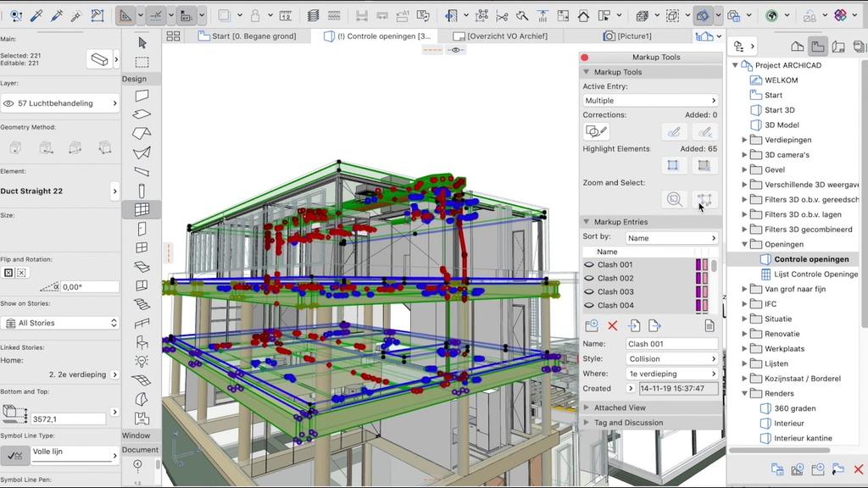Click the purple color swatch for Clash 004

coord(698,305)
